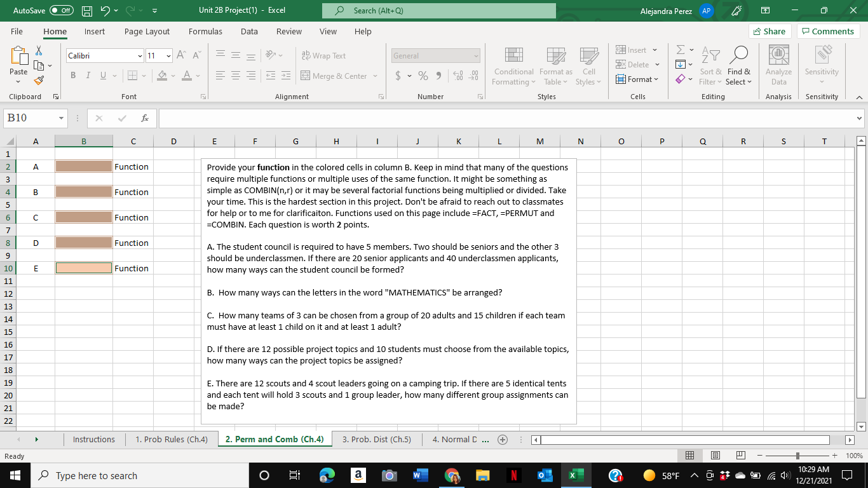868x488 pixels.
Task: Click cell B4 colored input cell
Action: click(x=83, y=192)
